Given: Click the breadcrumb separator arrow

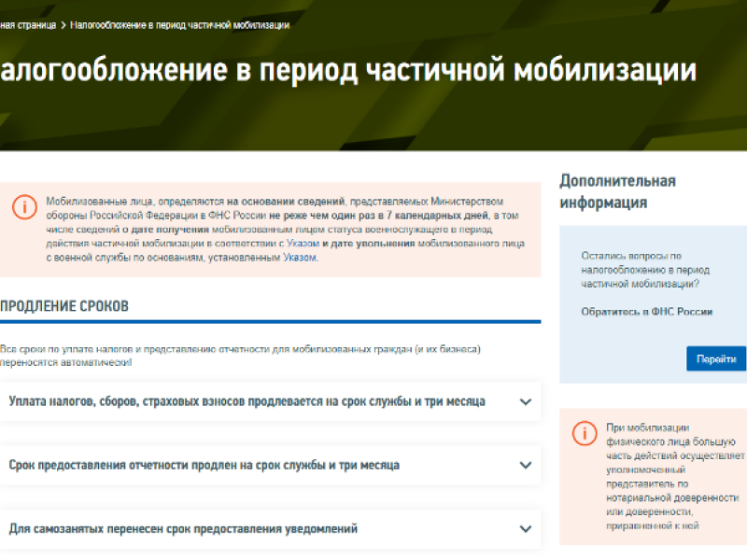Looking at the screenshot, I should 63,25.
